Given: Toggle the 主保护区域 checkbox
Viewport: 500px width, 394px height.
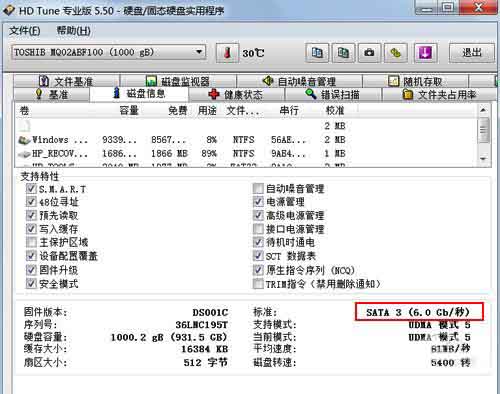Looking at the screenshot, I should pos(31,242).
